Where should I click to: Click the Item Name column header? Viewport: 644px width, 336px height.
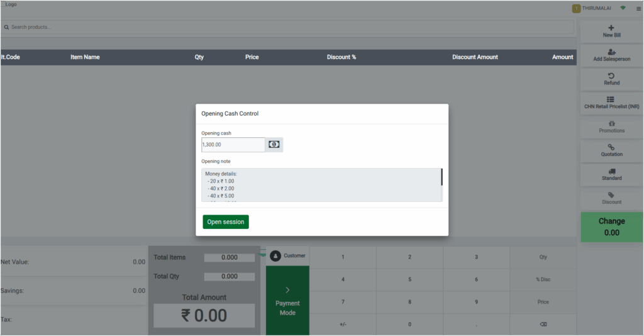click(85, 57)
